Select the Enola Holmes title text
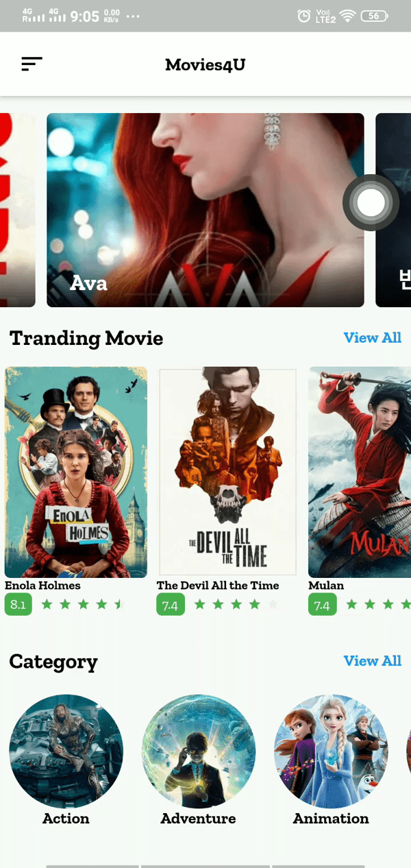The image size is (411, 868). pyautogui.click(x=42, y=586)
